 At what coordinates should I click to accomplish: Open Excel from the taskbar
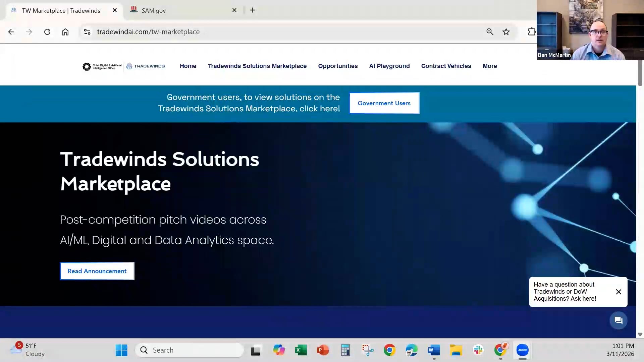(301, 350)
